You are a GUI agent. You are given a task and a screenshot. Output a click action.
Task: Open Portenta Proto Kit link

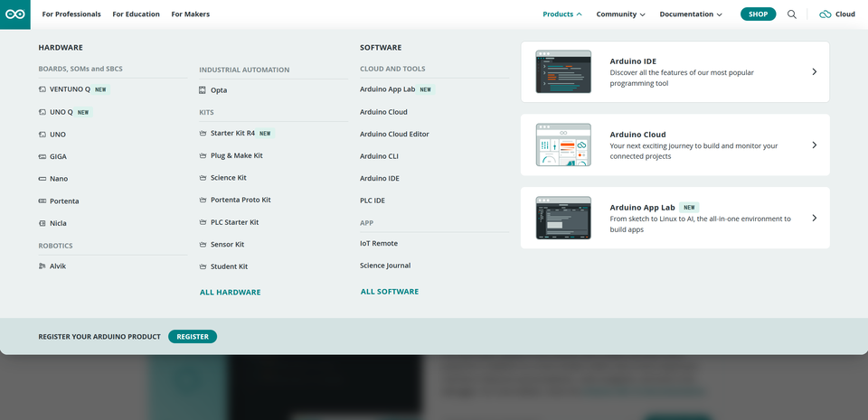pos(241,200)
